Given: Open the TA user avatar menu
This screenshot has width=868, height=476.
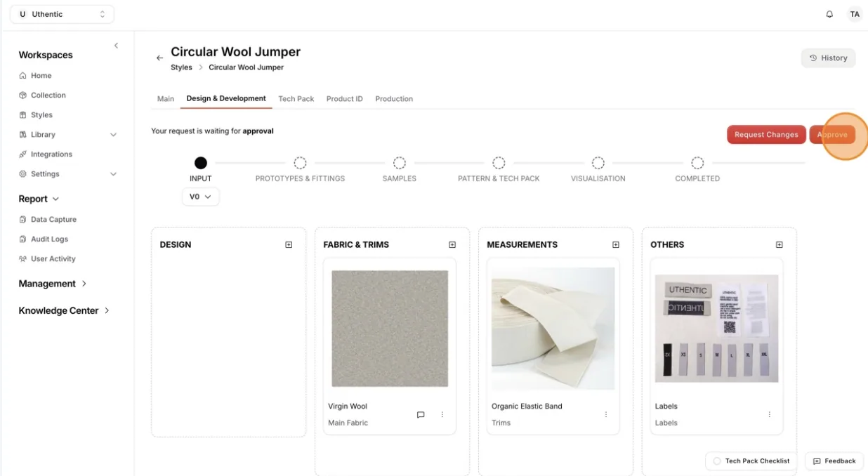Looking at the screenshot, I should pos(855,14).
